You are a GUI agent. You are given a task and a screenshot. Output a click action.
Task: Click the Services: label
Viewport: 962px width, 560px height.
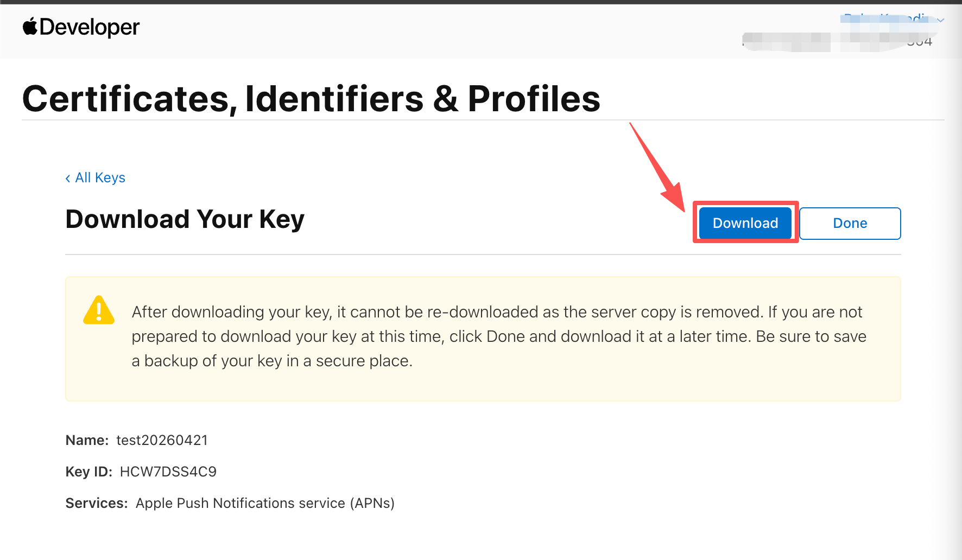96,503
